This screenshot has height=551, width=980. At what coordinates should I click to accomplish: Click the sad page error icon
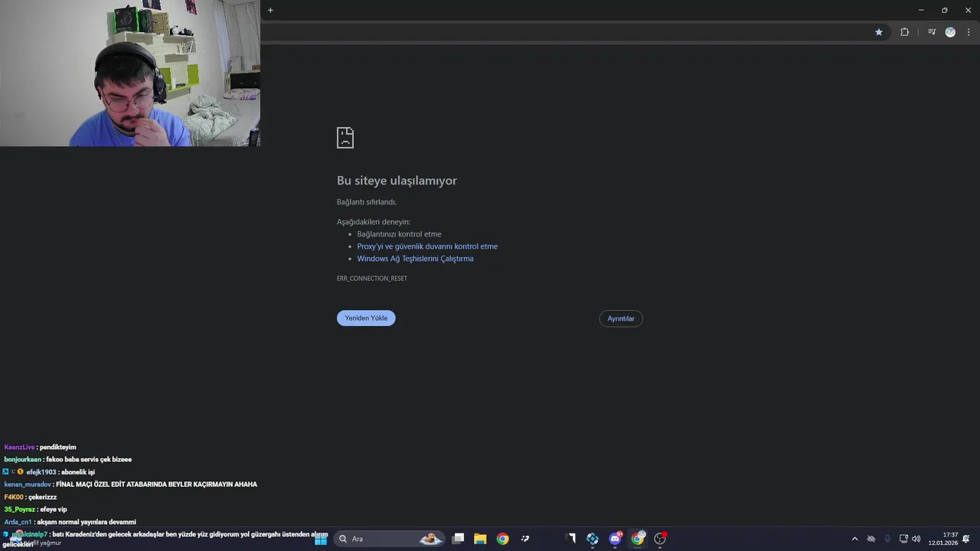click(345, 138)
